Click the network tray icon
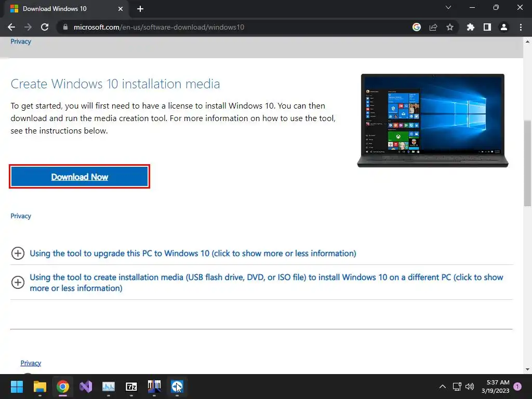Image resolution: width=532 pixels, height=399 pixels. (457, 387)
